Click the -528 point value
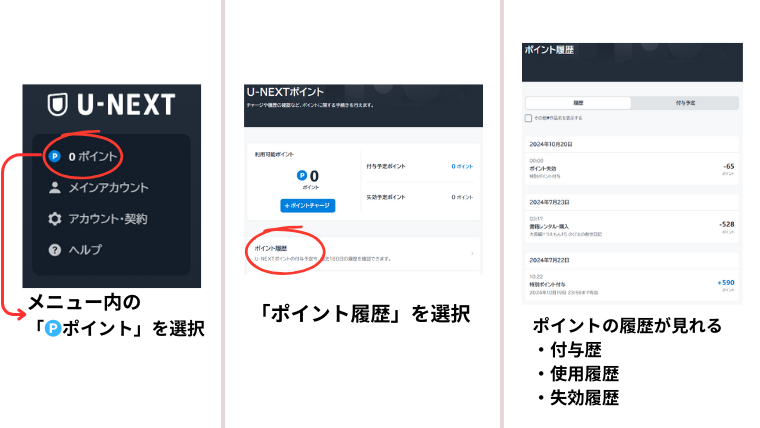The height and width of the screenshot is (428, 760). coord(727,224)
